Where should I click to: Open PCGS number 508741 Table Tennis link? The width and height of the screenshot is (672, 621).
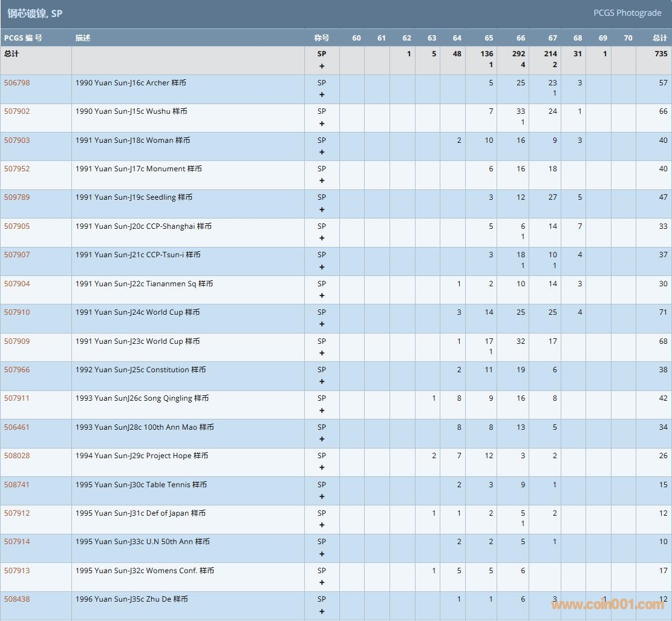point(17,485)
